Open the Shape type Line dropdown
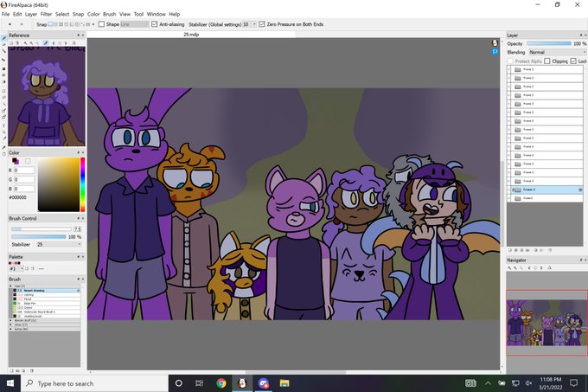Screen dimensions: 588x392 tap(135, 24)
